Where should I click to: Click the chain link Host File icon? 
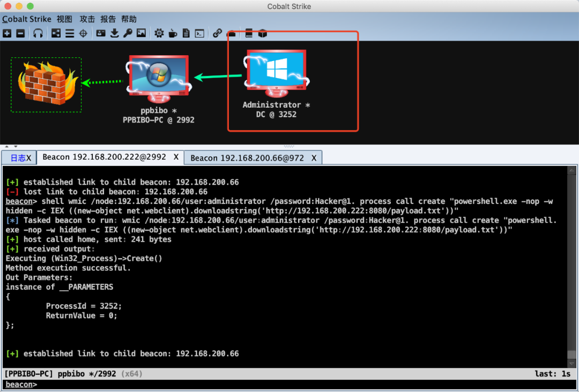pos(217,34)
